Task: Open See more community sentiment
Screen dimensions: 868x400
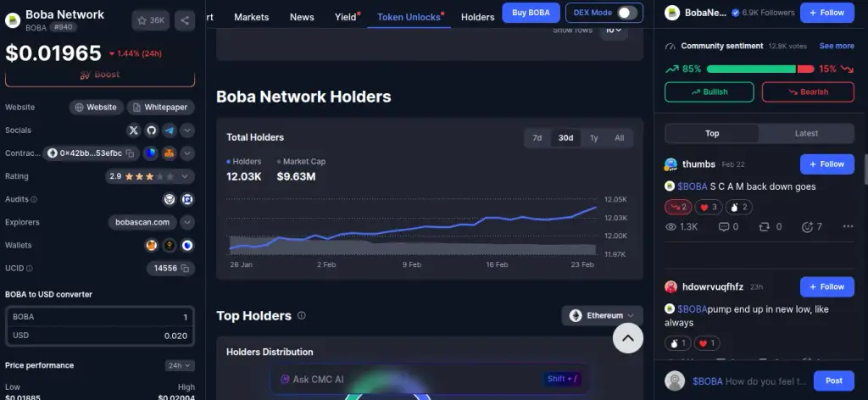Action: click(837, 46)
